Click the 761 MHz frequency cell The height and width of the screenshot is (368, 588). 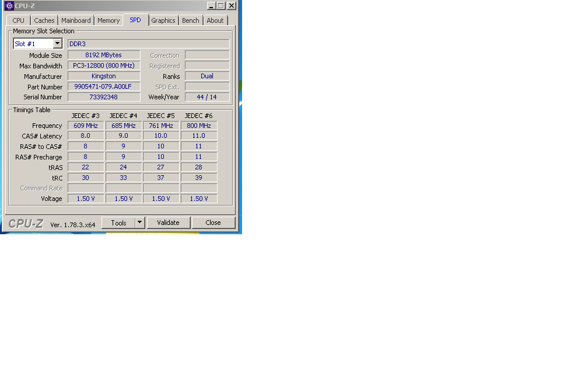coord(161,126)
